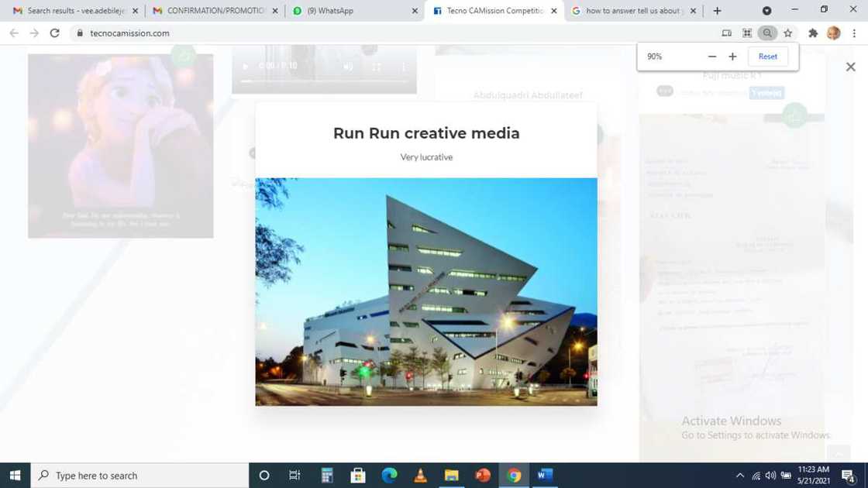The width and height of the screenshot is (868, 488).
Task: Bookmark this page with the star icon
Action: [x=788, y=33]
